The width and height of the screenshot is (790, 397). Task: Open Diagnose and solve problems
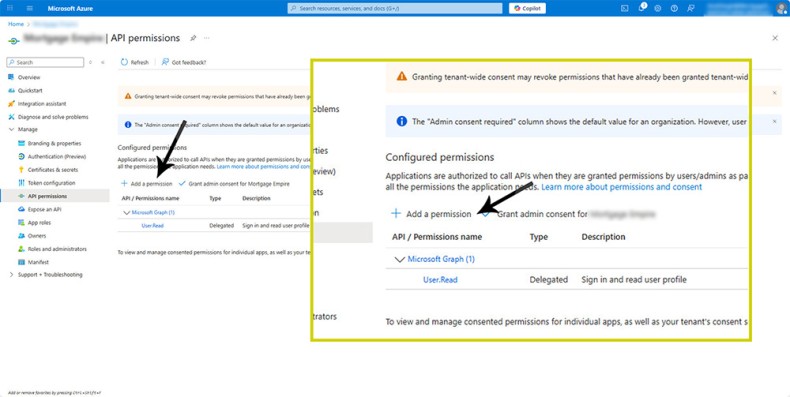(x=53, y=117)
